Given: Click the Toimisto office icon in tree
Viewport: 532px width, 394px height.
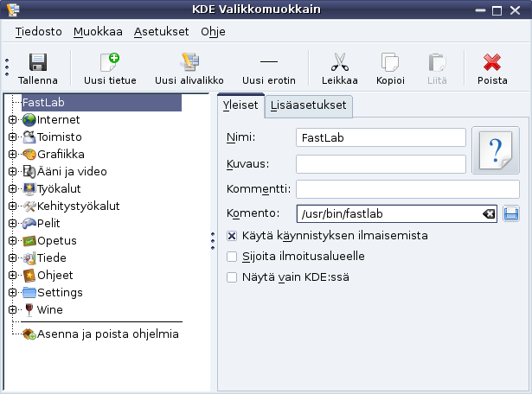Looking at the screenshot, I should pos(29,137).
